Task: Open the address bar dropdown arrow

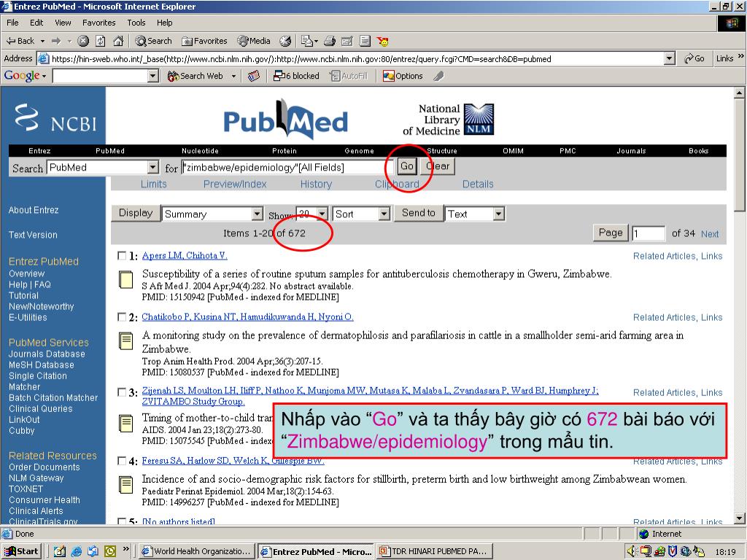Action: tap(670, 58)
